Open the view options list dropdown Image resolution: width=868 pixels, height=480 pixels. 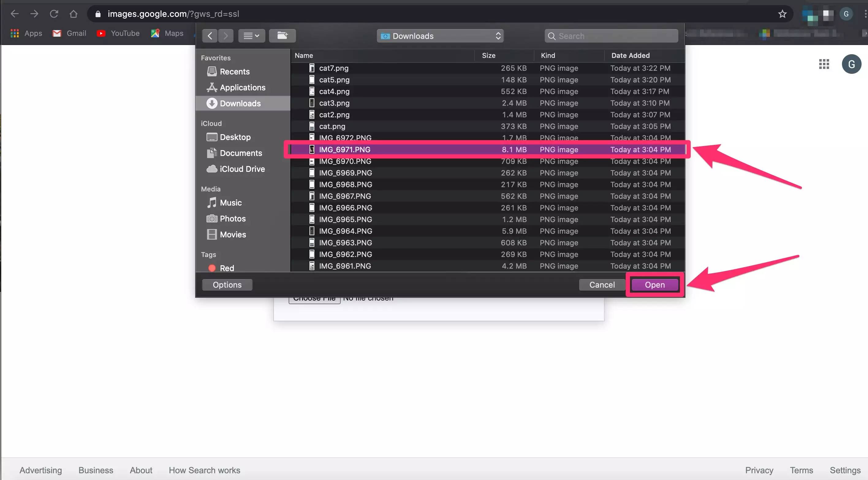(251, 36)
